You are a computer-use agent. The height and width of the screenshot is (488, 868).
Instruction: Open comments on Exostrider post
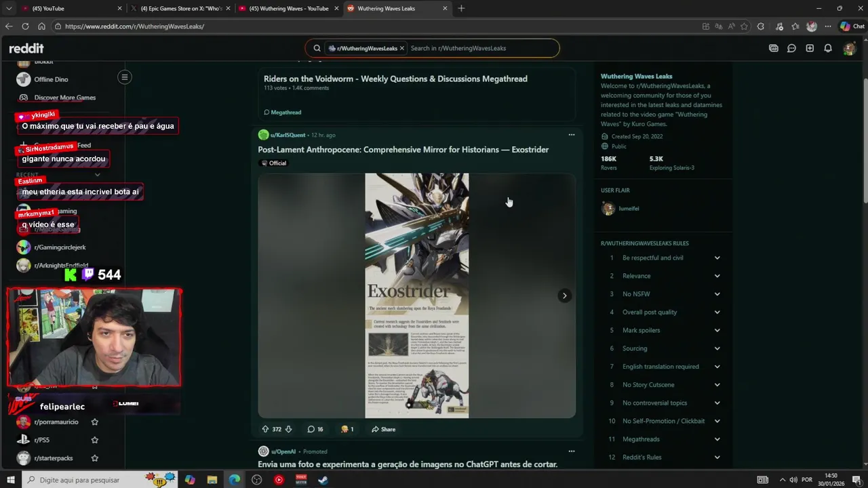pyautogui.click(x=315, y=429)
